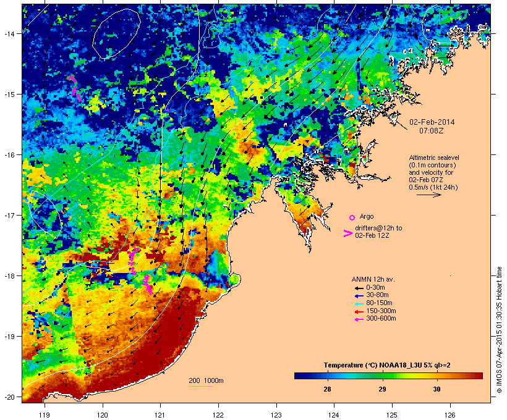Click the latitude label -17

tap(9, 216)
